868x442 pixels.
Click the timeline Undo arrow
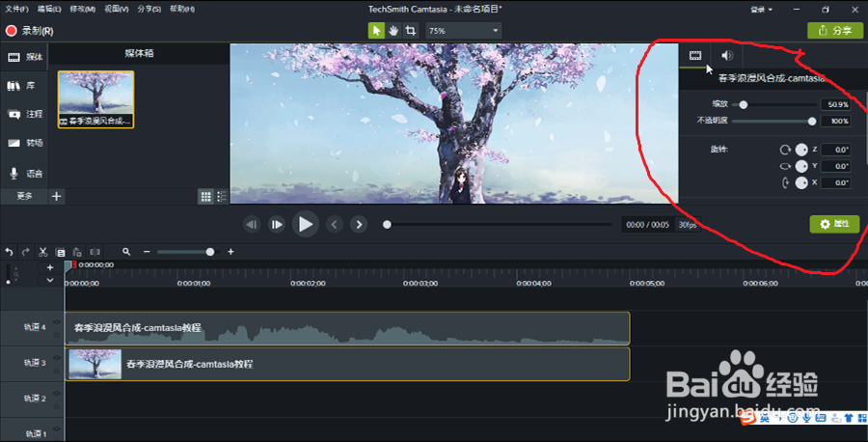click(x=9, y=252)
